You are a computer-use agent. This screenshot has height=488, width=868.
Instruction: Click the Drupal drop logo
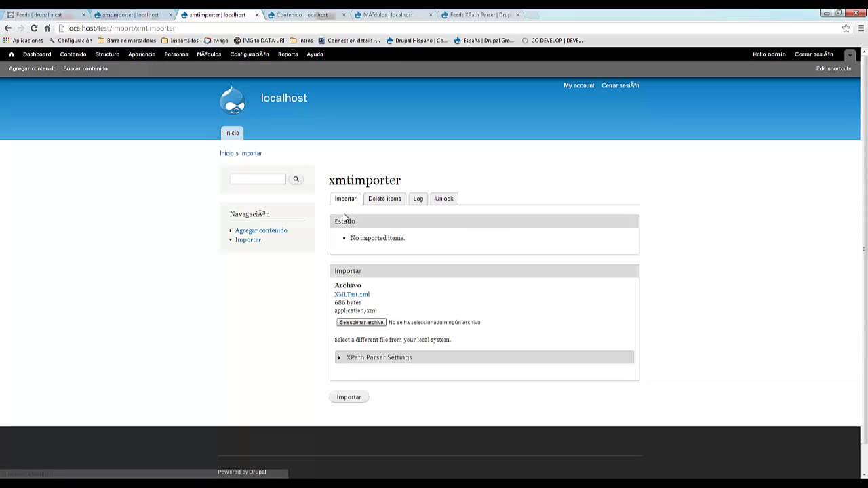233,100
